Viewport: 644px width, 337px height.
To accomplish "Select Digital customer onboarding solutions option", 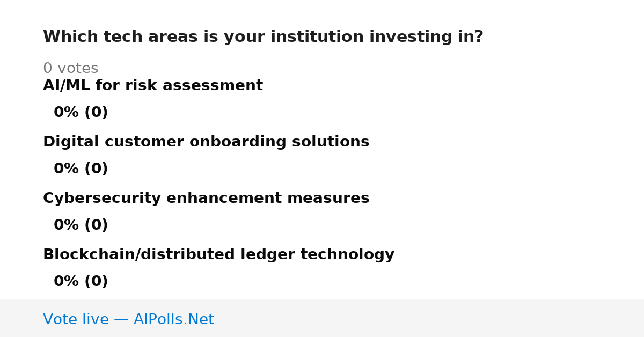I will [x=206, y=142].
